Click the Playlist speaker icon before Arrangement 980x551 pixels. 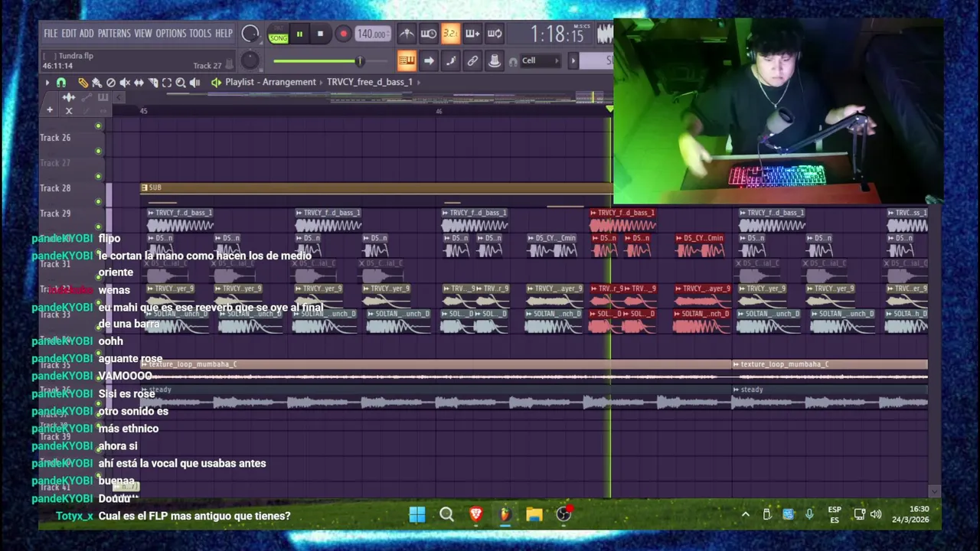[216, 83]
